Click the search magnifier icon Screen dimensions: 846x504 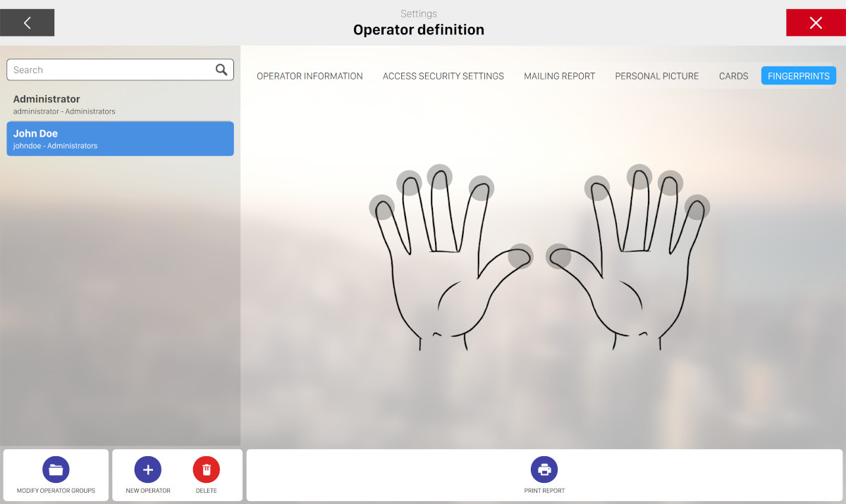(221, 70)
